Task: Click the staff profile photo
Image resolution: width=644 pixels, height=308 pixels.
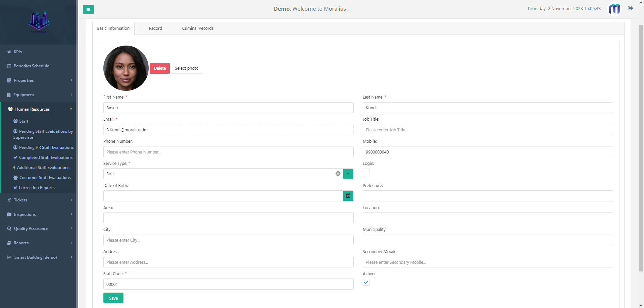Action: (x=126, y=68)
